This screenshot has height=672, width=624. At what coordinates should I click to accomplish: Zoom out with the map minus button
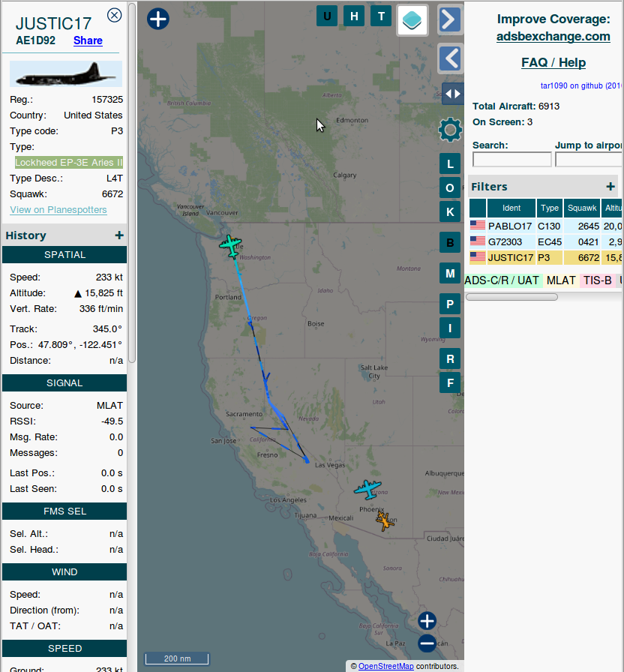(x=427, y=643)
